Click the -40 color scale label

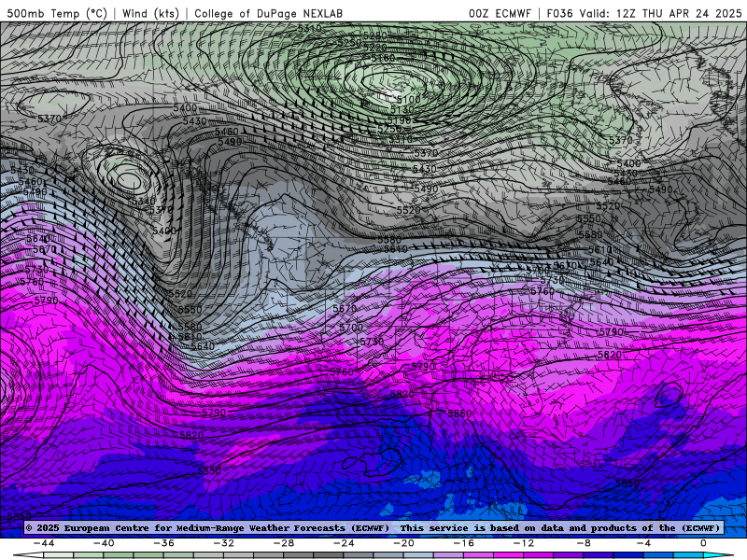click(104, 543)
